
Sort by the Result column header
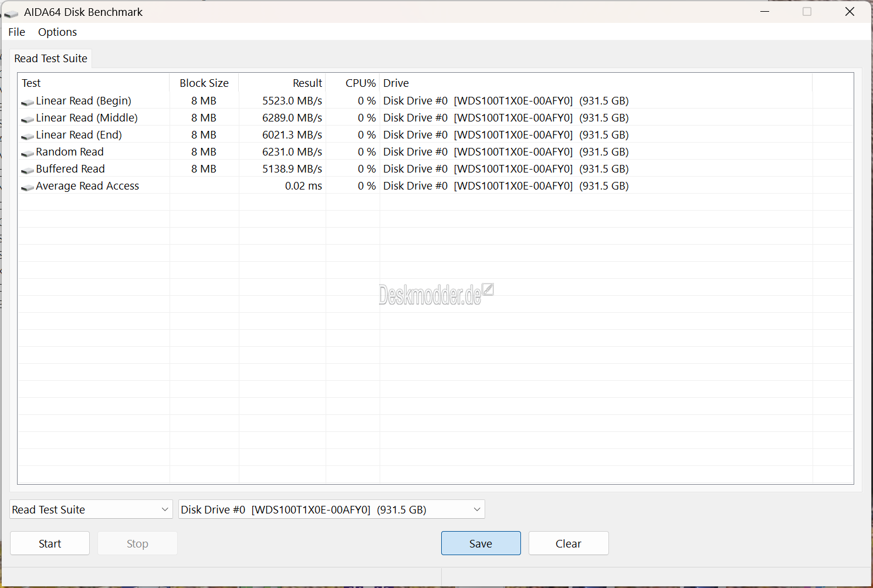(282, 83)
